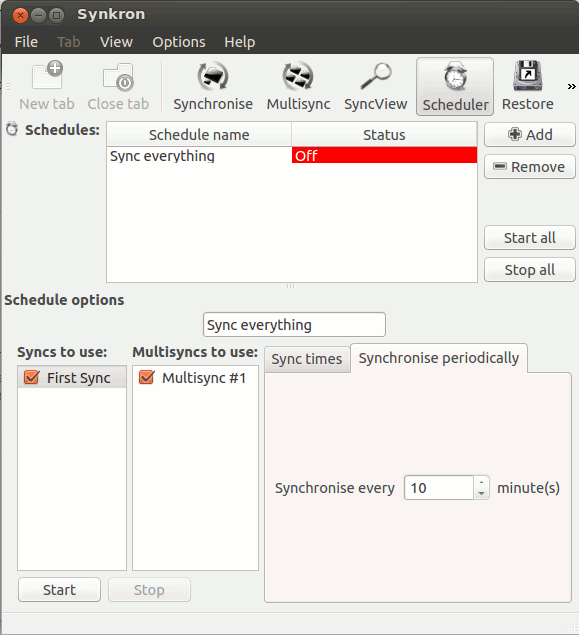Click the schedule name text field
The height and width of the screenshot is (635, 579).
click(294, 324)
